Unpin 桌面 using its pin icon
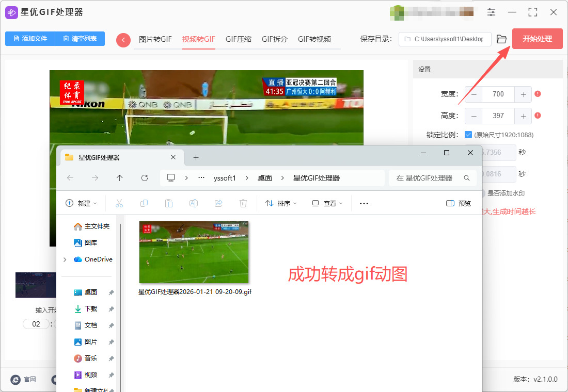The image size is (568, 392). 111,292
